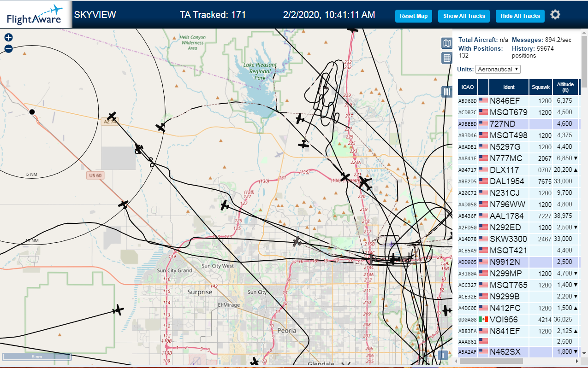588x368 pixels.
Task: Sort by the Squawk column header
Action: 540,87
